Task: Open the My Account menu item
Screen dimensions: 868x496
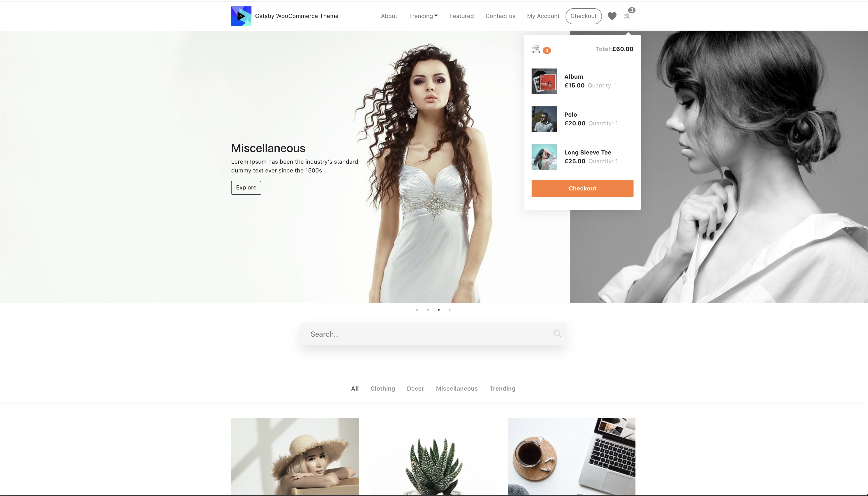Action: coord(543,16)
